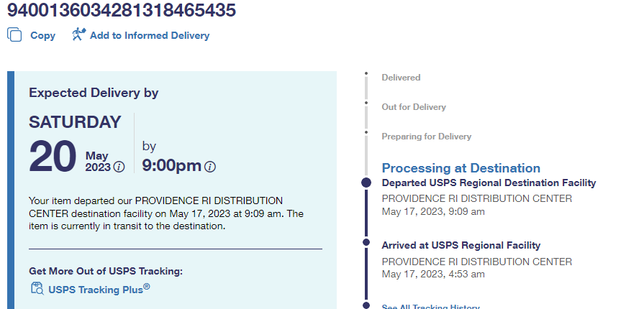
Task: Open Add to Informed Delivery link
Action: click(x=150, y=35)
